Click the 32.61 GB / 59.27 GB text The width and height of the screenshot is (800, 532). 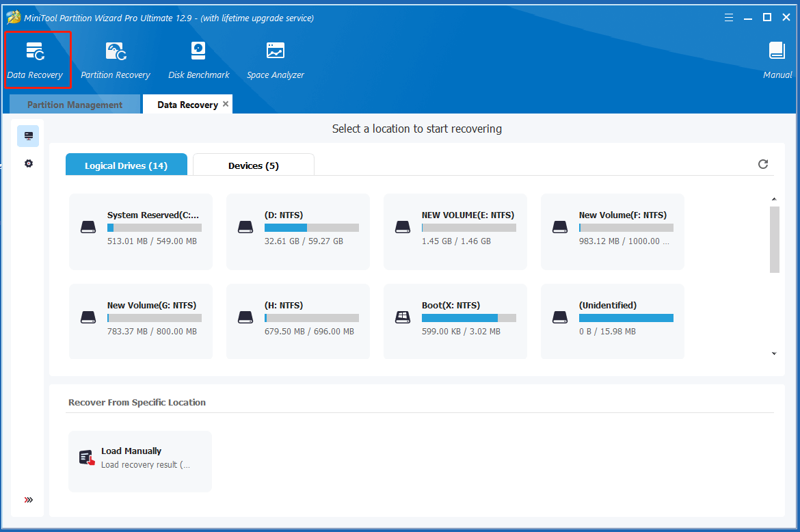tap(304, 241)
